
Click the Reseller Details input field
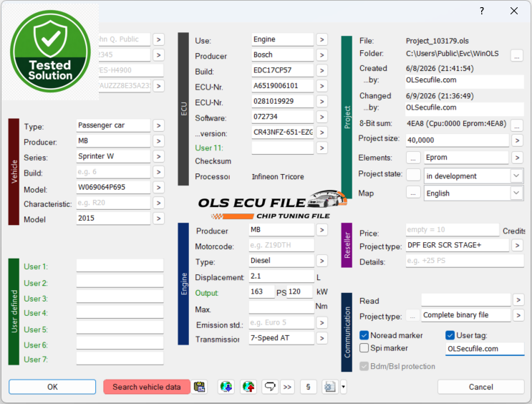click(x=465, y=261)
